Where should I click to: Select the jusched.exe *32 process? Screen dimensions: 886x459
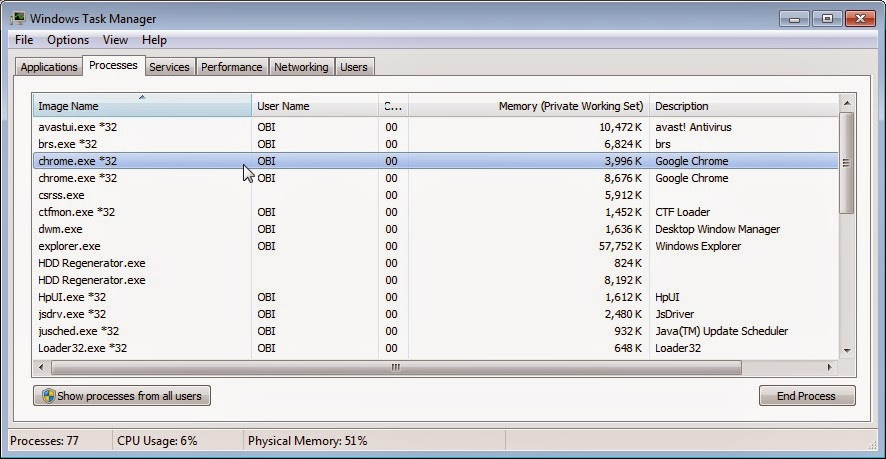pos(436,331)
